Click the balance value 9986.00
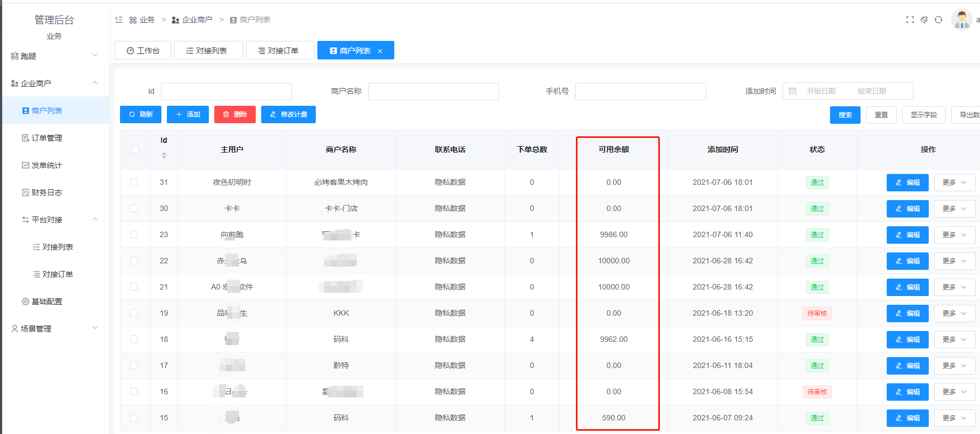Viewport: 980px width, 434px height. [614, 234]
